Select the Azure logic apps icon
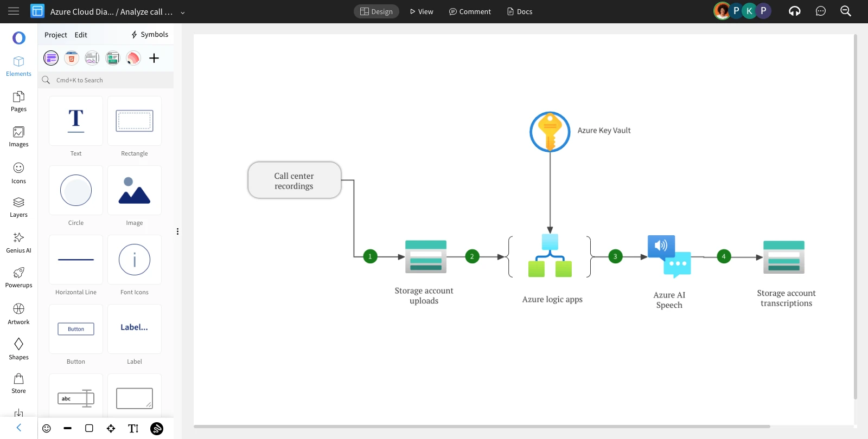 550,255
